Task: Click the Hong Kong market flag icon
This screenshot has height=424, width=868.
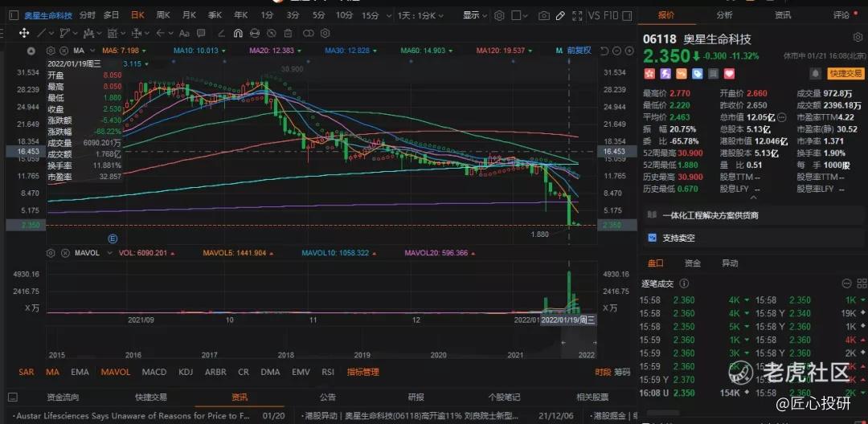Action: click(649, 74)
